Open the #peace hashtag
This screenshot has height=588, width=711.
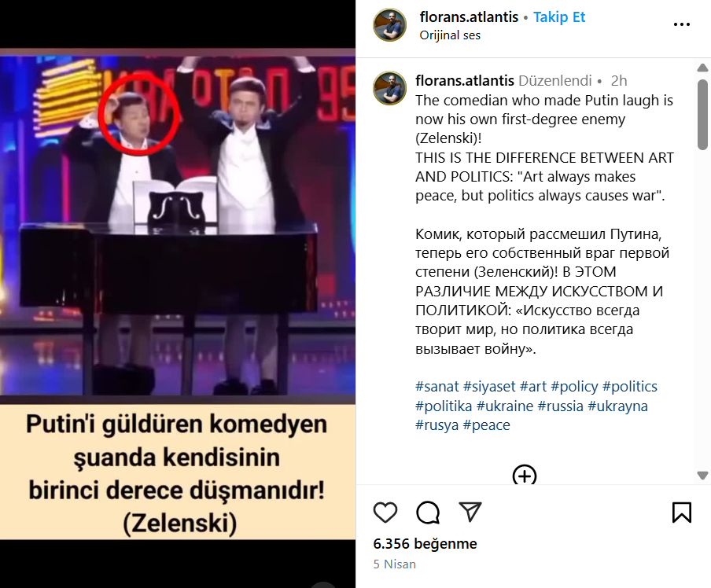486,424
